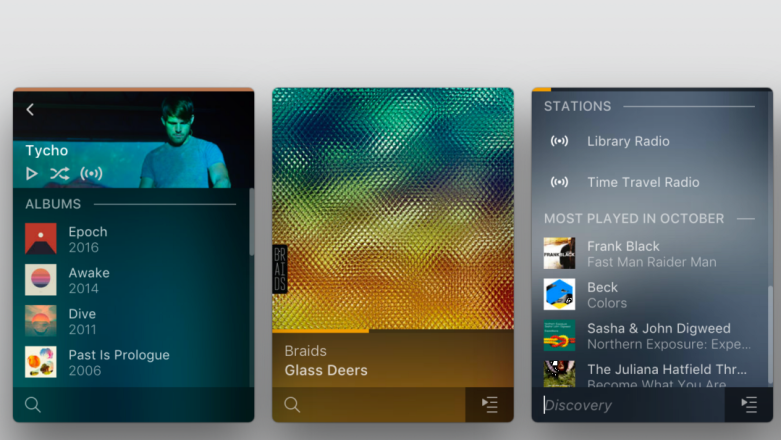Viewport: 781px width, 440px height.
Task: Start Tycho artist radio icon
Action: point(91,173)
